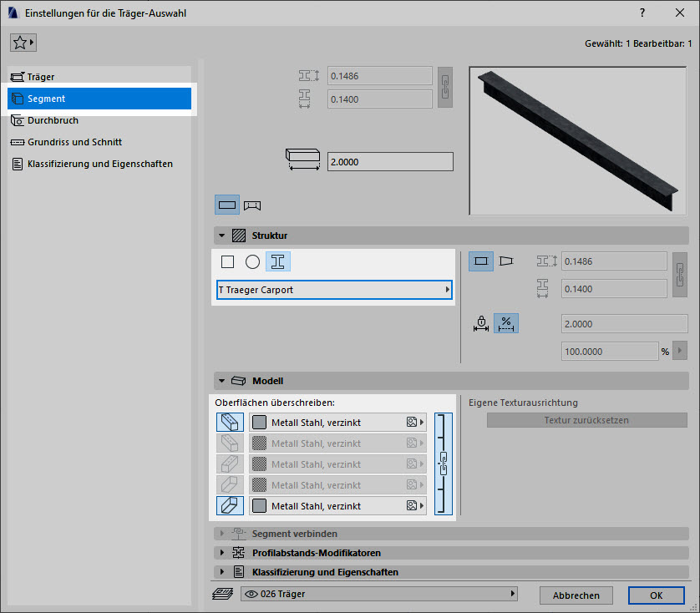
Task: Click the 3D beam preview image
Action: 578,140
